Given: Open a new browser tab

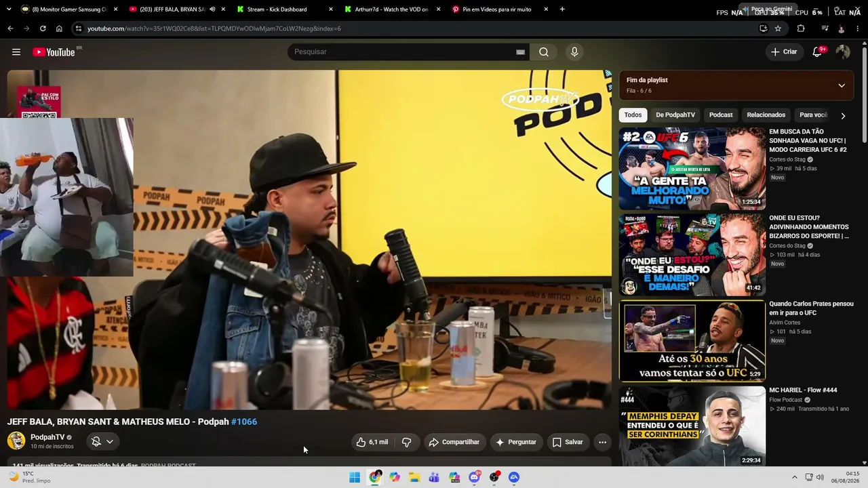Looking at the screenshot, I should [x=562, y=9].
